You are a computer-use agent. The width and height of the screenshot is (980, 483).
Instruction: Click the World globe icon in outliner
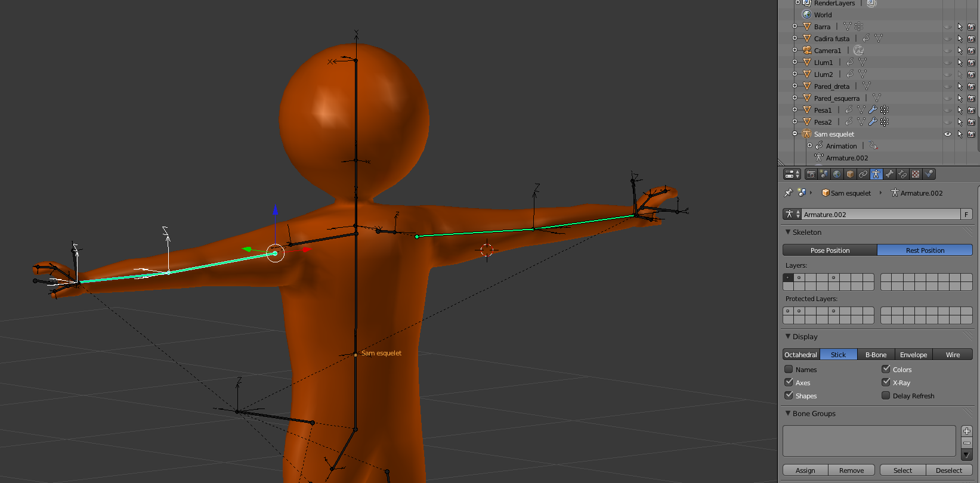(807, 14)
